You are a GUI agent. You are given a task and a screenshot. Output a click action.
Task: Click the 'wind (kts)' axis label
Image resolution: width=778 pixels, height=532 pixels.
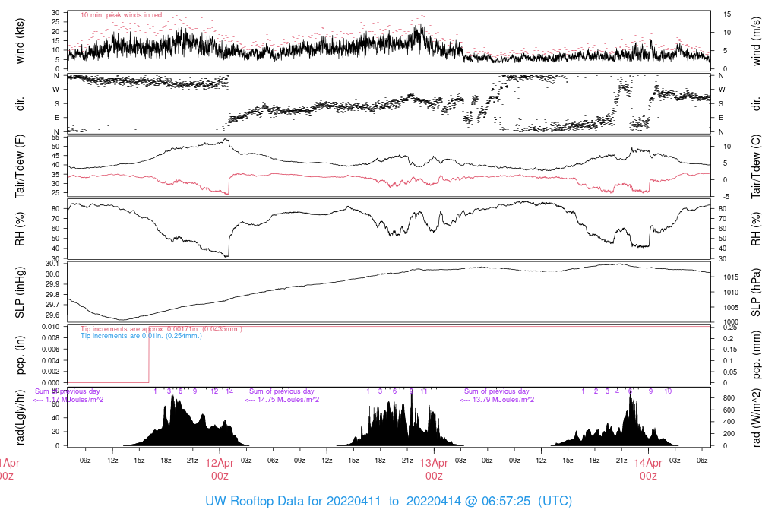(20, 41)
